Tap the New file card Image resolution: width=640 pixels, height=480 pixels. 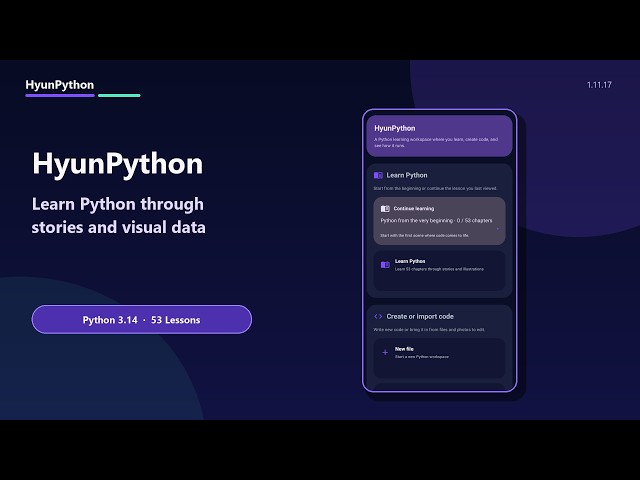[439, 358]
